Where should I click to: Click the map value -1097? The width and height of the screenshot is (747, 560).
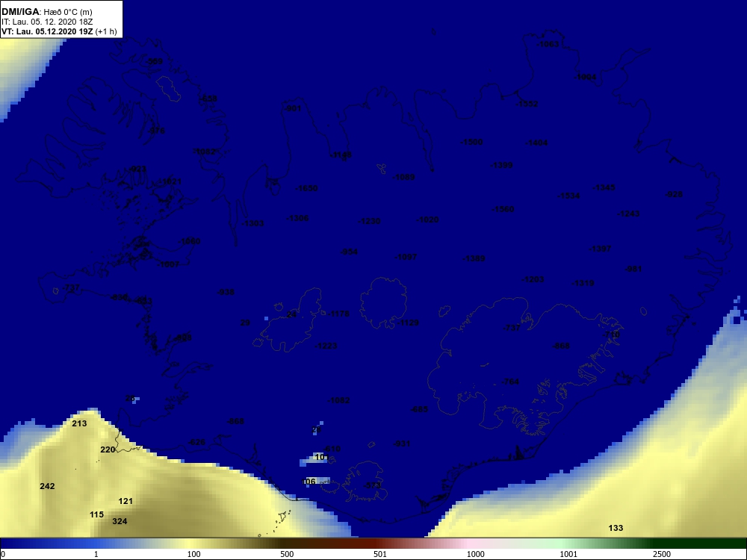(406, 257)
